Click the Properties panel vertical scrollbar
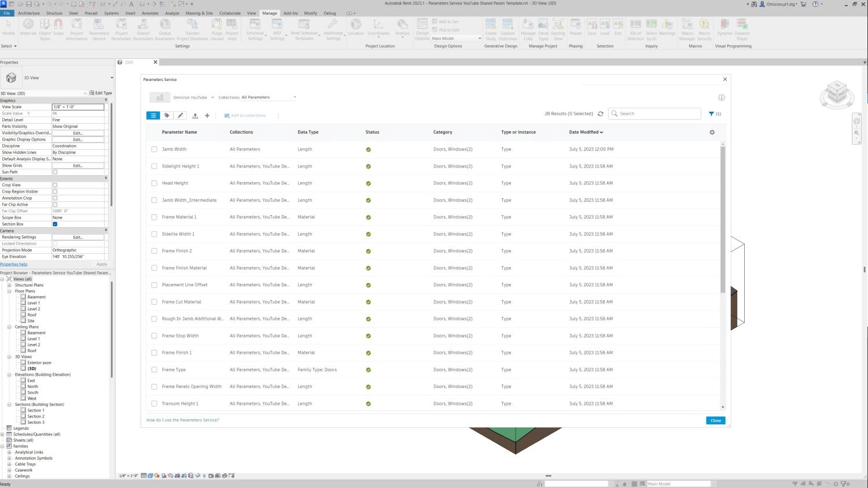 pos(112,154)
